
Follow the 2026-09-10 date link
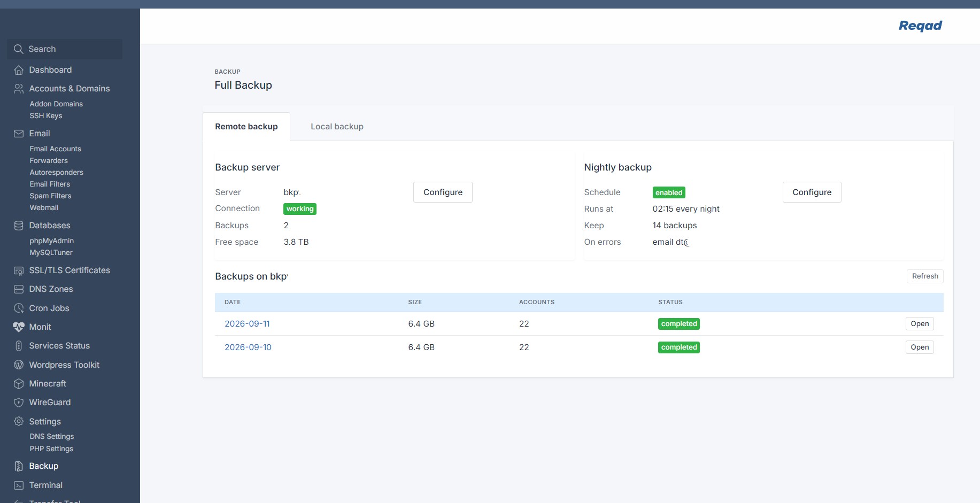coord(248,347)
